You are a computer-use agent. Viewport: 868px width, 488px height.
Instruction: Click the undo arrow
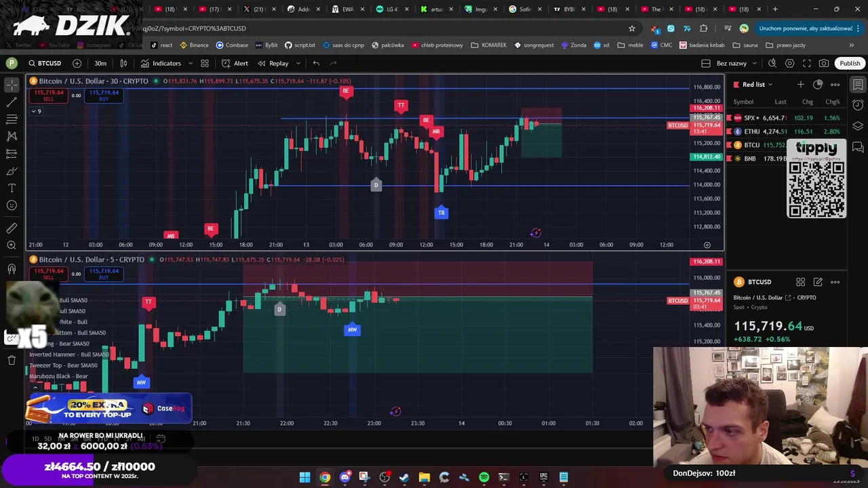[x=316, y=63]
